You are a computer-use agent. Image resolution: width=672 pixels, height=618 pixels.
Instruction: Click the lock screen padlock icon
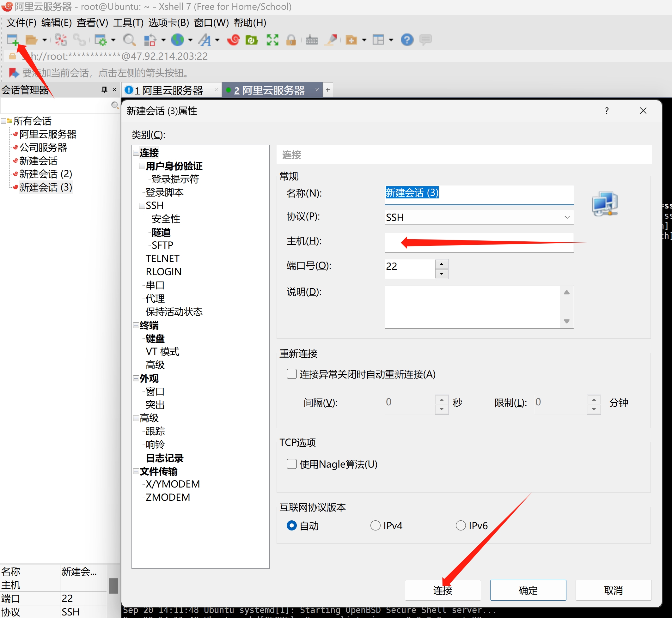pyautogui.click(x=291, y=40)
